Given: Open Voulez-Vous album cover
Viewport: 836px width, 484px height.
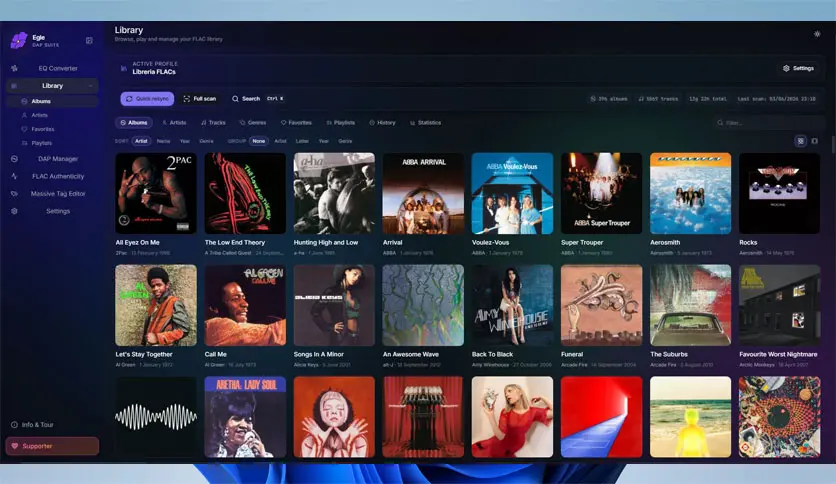Looking at the screenshot, I should tap(512, 193).
